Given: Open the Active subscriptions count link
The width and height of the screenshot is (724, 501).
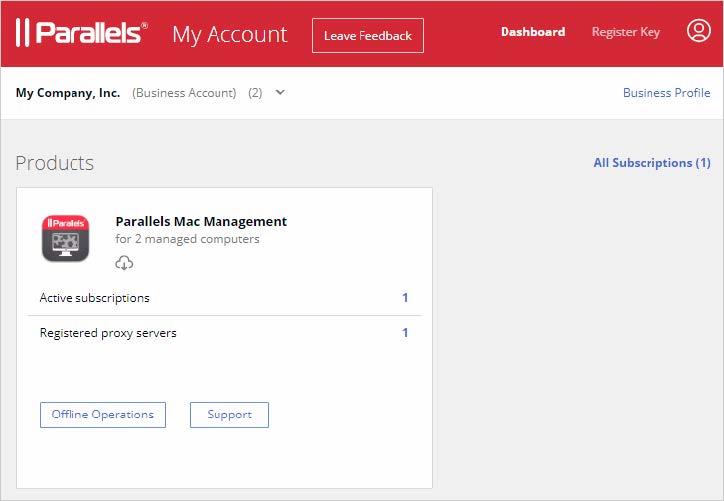Looking at the screenshot, I should coord(405,297).
